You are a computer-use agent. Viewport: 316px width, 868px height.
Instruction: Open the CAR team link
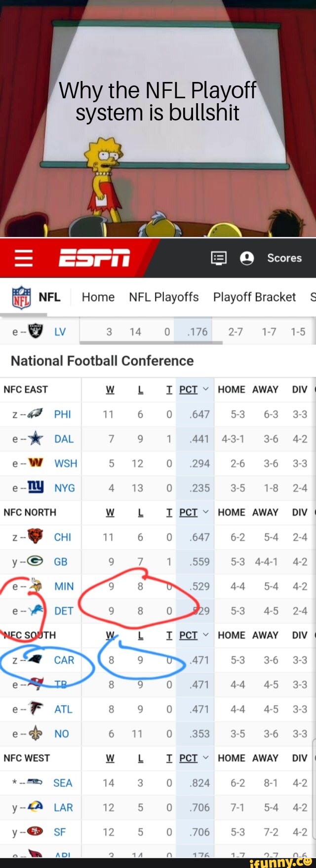(64, 660)
